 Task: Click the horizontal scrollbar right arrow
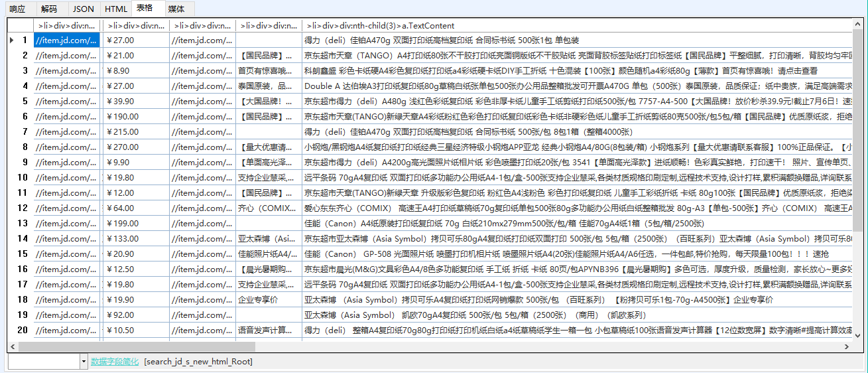pyautogui.click(x=845, y=346)
